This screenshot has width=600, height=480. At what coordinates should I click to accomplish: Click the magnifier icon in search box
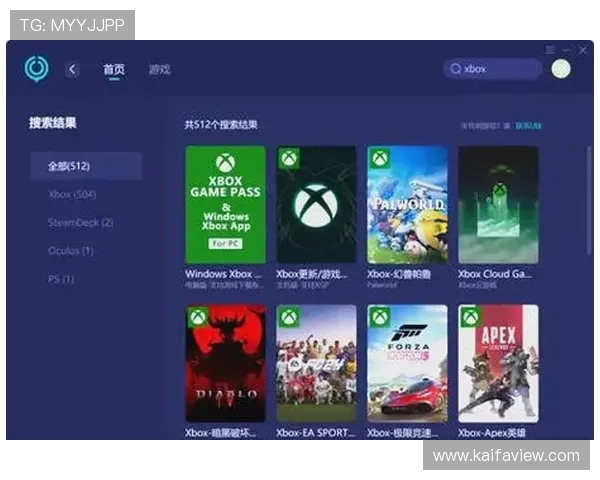[455, 69]
